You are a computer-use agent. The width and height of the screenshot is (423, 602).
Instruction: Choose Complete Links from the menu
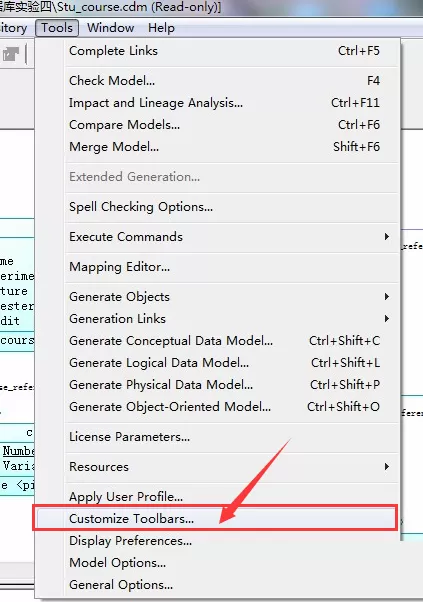pos(217,51)
